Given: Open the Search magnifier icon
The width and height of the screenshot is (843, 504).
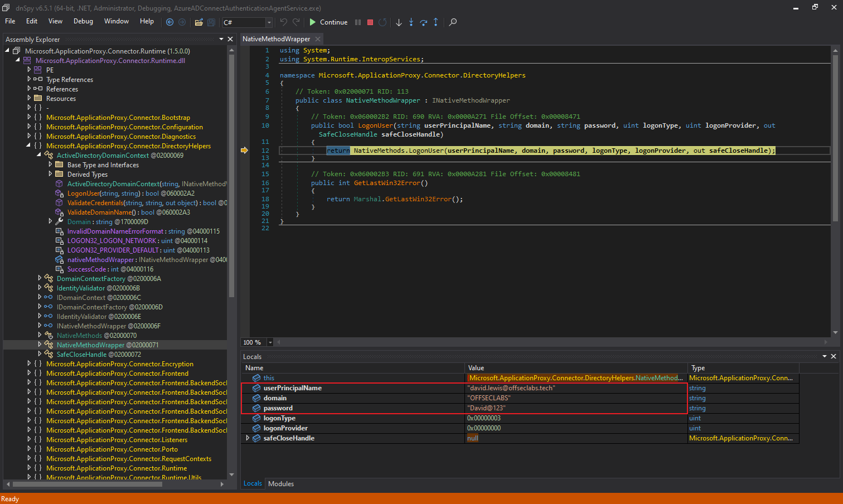Looking at the screenshot, I should [453, 22].
